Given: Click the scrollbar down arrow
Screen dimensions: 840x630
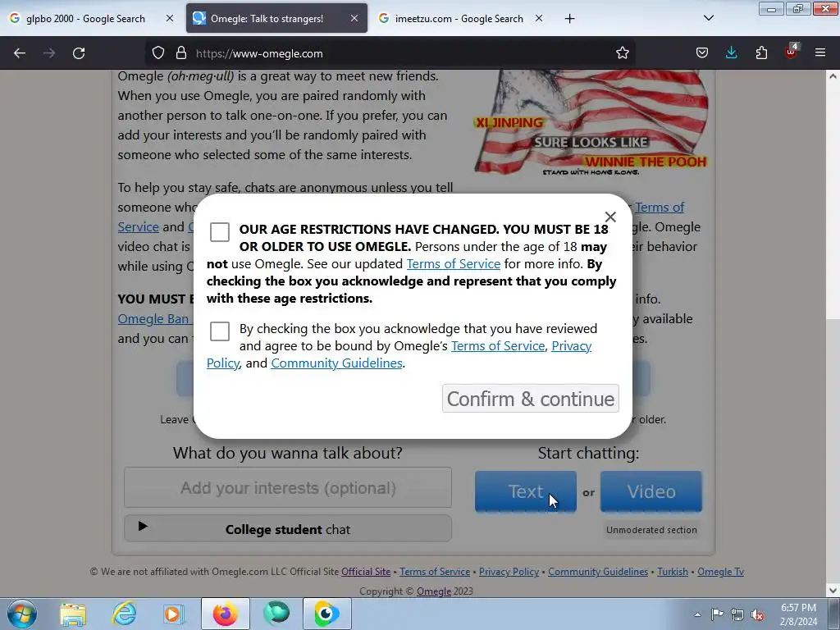Looking at the screenshot, I should point(833,591).
